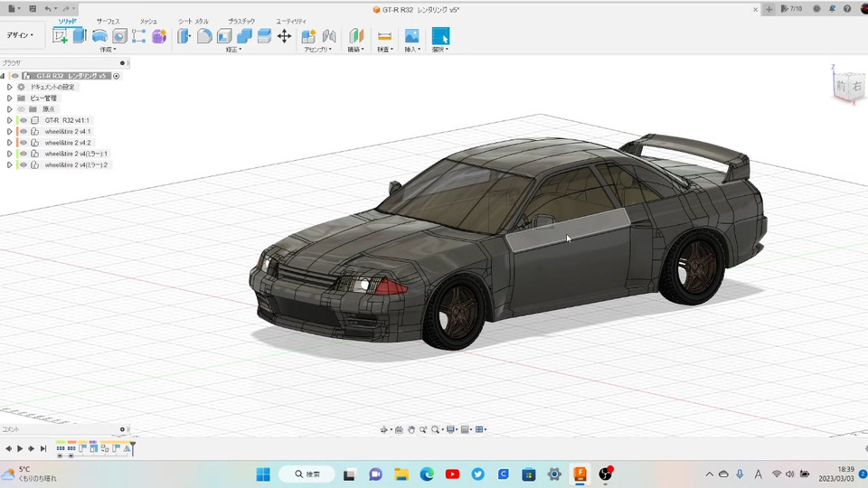Switch to the ユーティリティ tab
868x488 pixels.
tap(291, 21)
